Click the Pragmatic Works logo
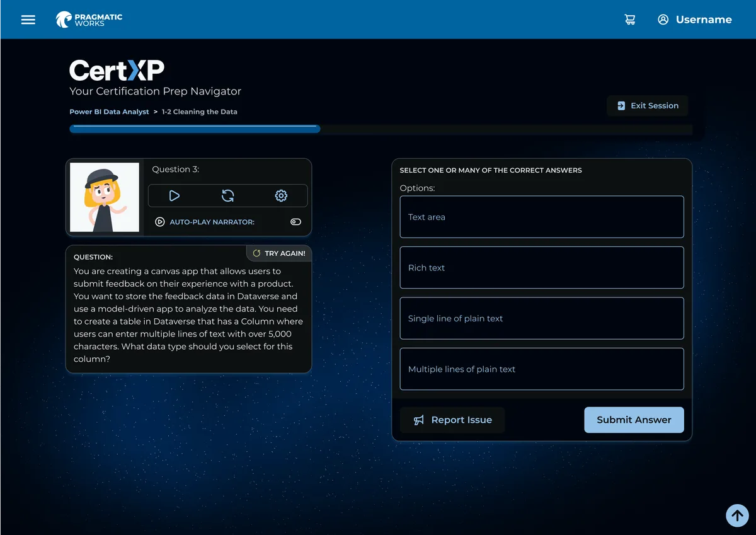This screenshot has width=756, height=535. tap(89, 20)
